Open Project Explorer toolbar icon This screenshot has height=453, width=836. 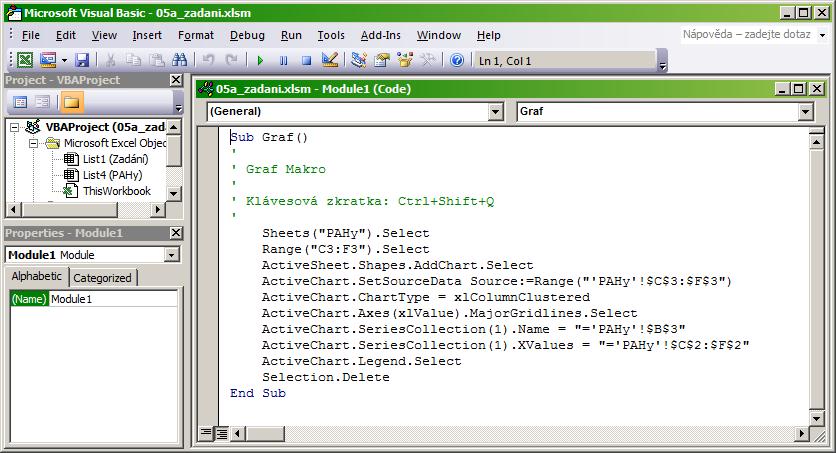[x=359, y=60]
